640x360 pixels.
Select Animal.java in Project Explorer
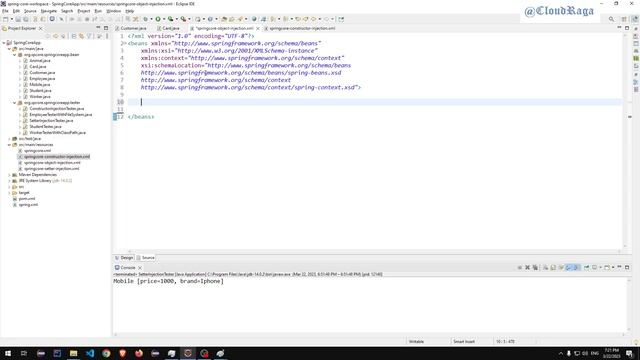coord(40,60)
